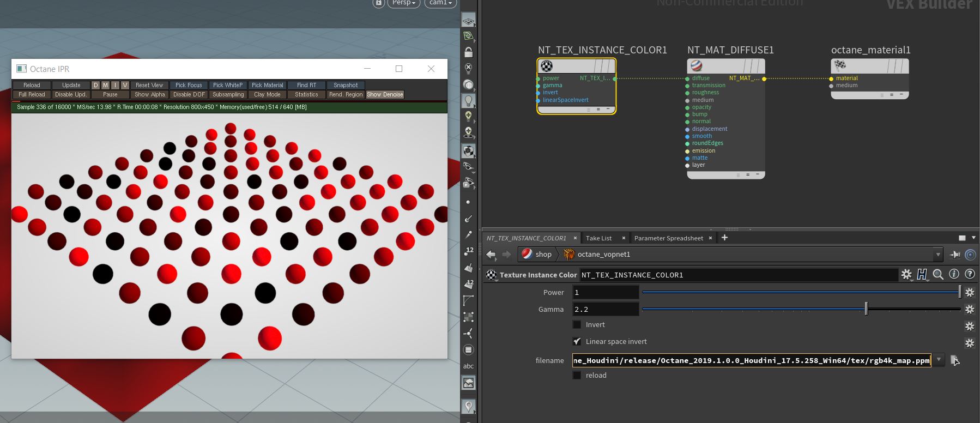Click the striped sphere icon on NT_MAT_DIFFUSE1 node
980x423 pixels.
point(696,66)
